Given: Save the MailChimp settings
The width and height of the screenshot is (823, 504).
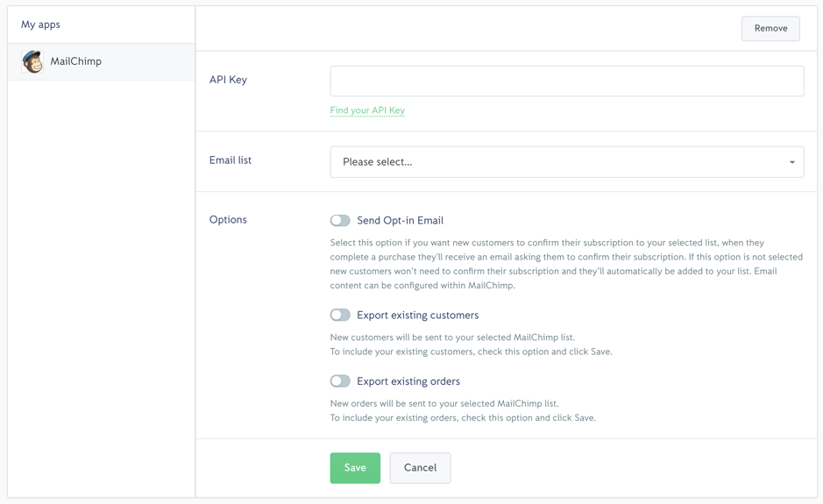Looking at the screenshot, I should pos(355,468).
